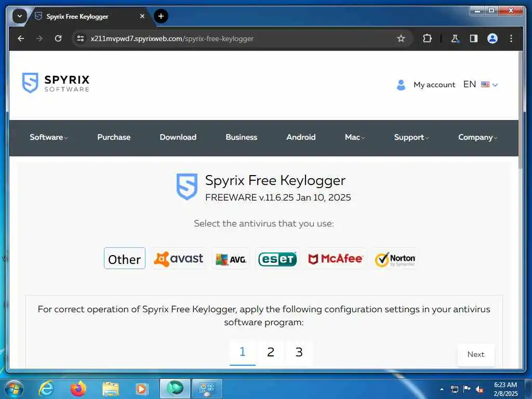Click the green browser app in taskbar

pyautogui.click(x=175, y=389)
